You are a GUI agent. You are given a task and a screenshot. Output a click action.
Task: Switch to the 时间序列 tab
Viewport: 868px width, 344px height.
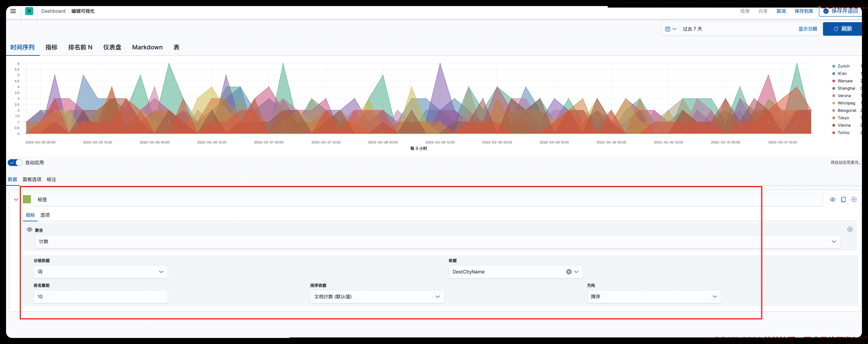click(x=23, y=48)
